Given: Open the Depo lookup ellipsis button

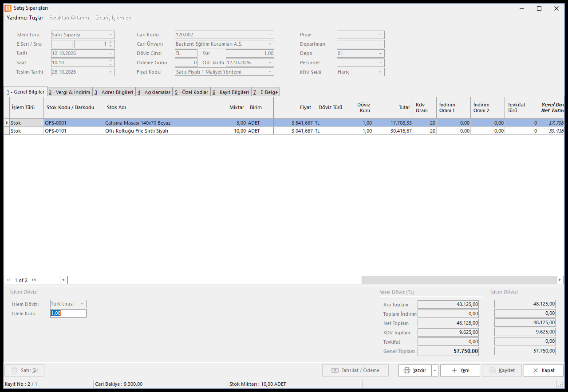Looking at the screenshot, I should click(380, 53).
